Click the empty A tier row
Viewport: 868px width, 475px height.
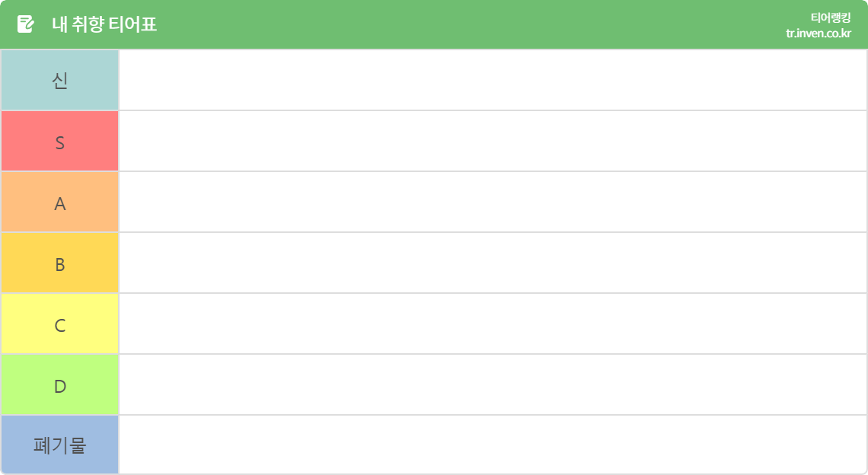(x=493, y=202)
